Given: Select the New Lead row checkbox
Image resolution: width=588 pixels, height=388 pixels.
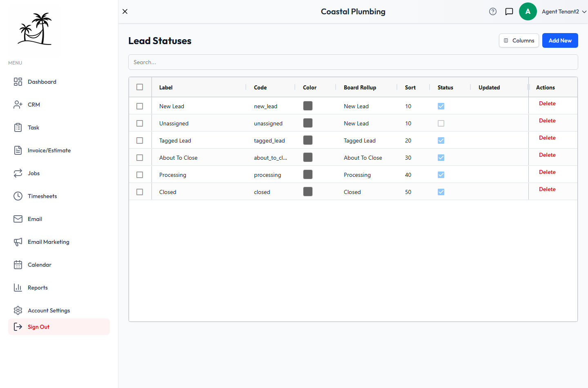Looking at the screenshot, I should (x=140, y=106).
